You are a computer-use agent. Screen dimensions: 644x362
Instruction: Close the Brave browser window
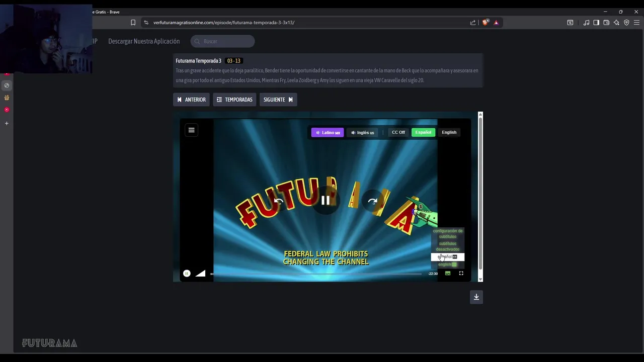pyautogui.click(x=636, y=12)
